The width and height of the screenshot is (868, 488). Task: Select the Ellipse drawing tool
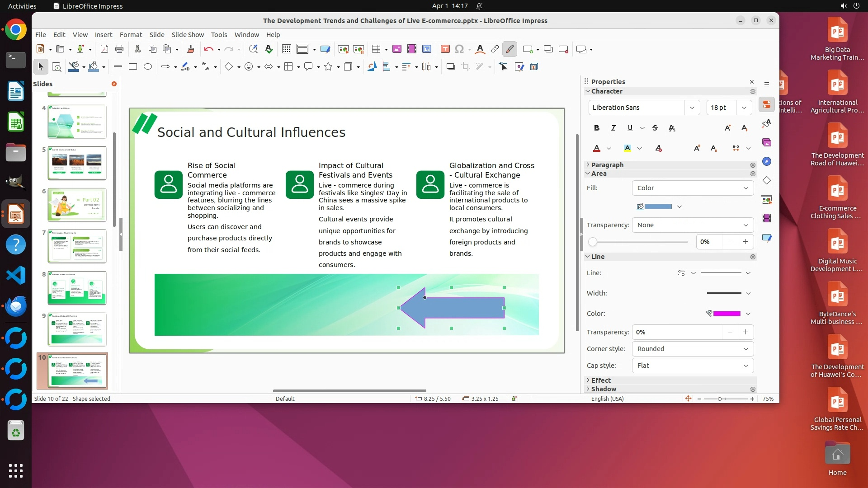148,67
